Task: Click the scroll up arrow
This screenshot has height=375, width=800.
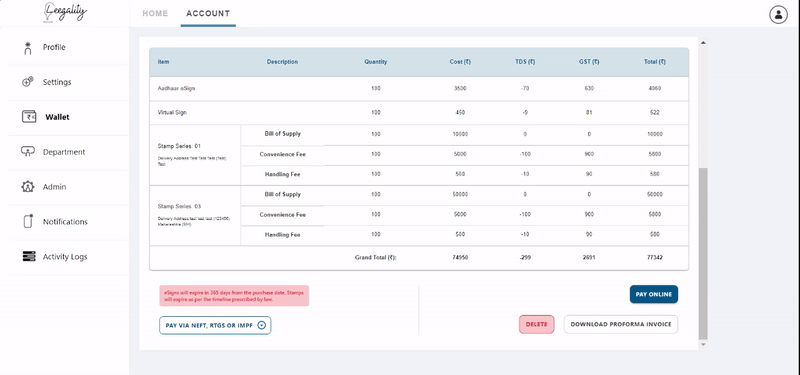Action: coord(703,42)
